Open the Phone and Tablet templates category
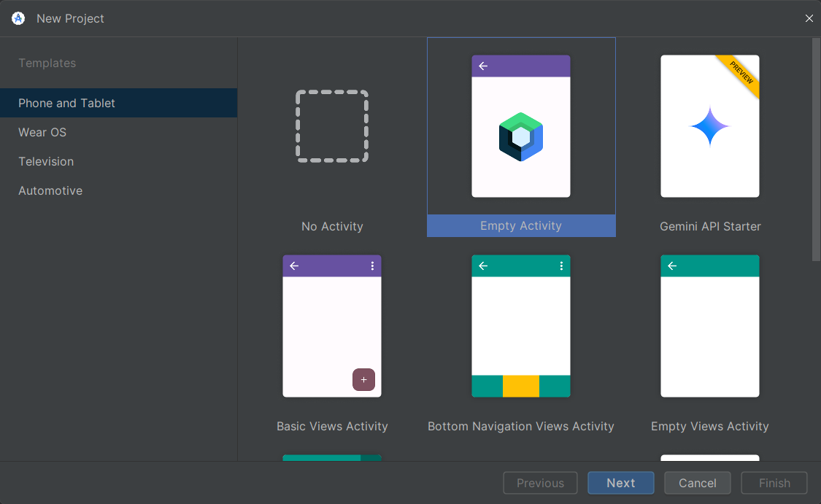Screen dimensions: 821x504 (66, 103)
